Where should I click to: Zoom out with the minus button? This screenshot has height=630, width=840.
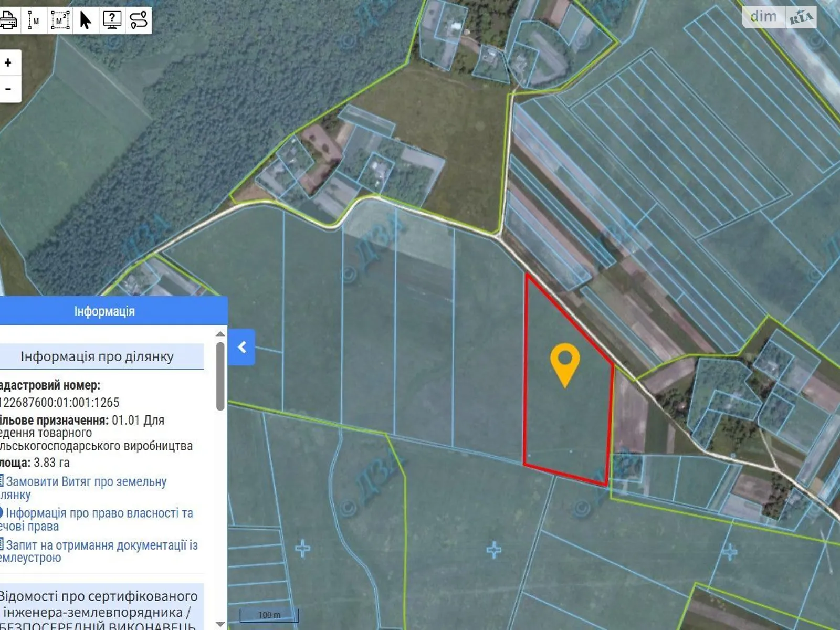(x=8, y=89)
